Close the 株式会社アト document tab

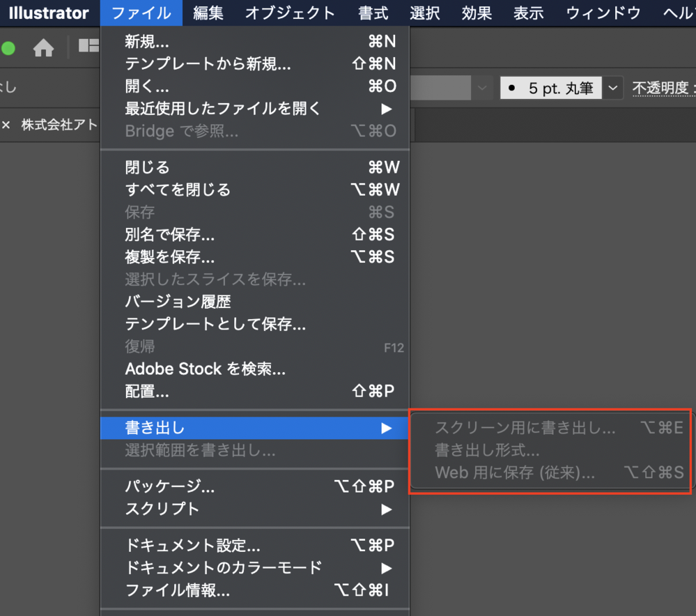coord(6,125)
